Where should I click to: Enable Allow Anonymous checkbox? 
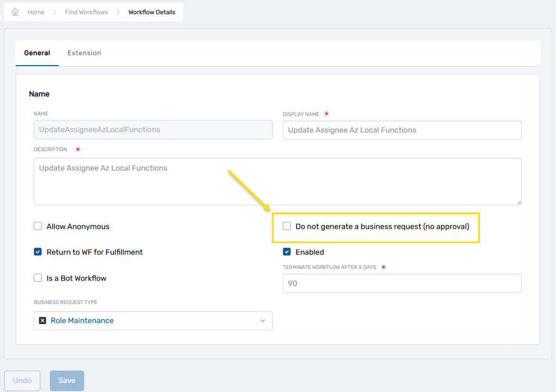pos(38,226)
